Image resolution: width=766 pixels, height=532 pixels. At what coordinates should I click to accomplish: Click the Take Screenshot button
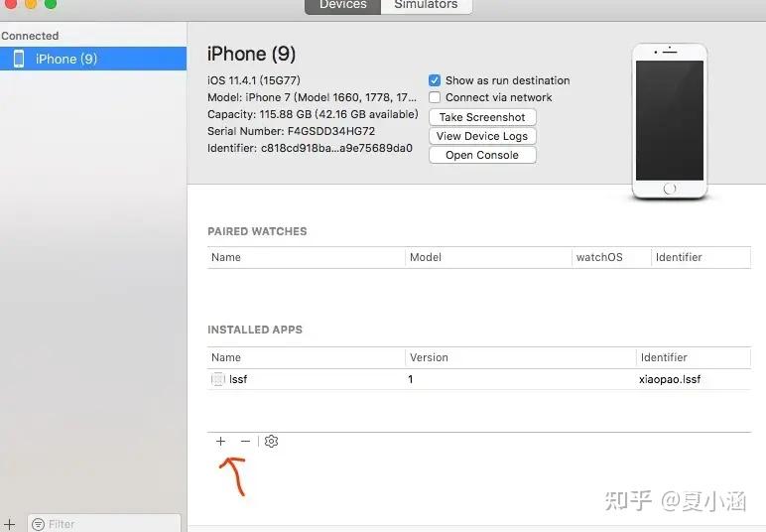tap(482, 117)
